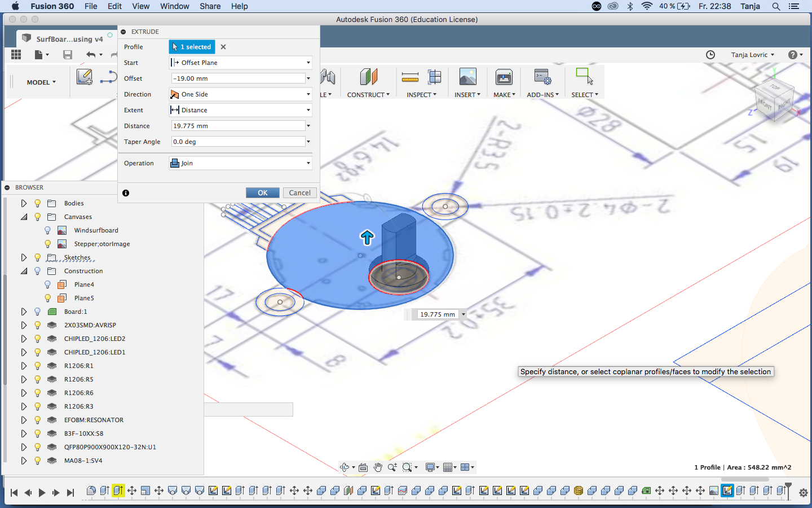The width and height of the screenshot is (812, 508).
Task: Click the Inspect measure ruler icon
Action: pyautogui.click(x=410, y=77)
